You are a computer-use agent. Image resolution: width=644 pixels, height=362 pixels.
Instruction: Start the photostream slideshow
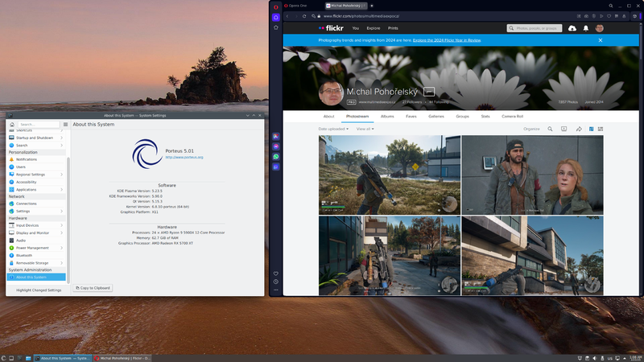564,129
